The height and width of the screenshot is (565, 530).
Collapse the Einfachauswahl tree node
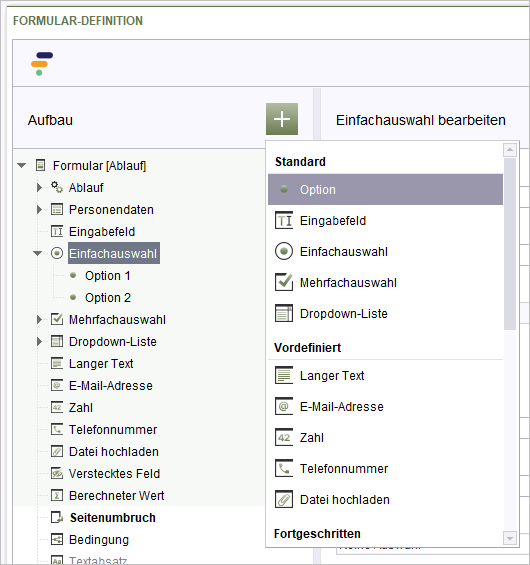pos(37,253)
